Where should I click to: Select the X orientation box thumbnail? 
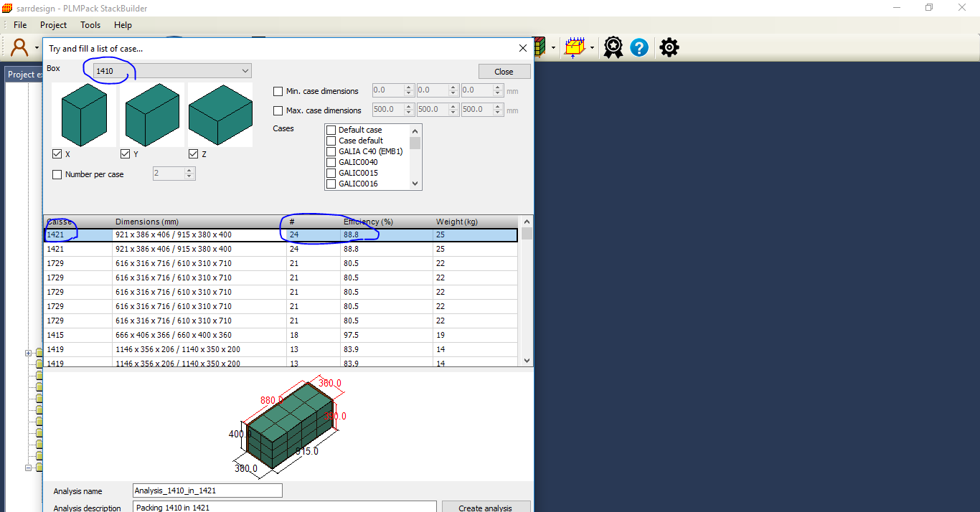(84, 115)
